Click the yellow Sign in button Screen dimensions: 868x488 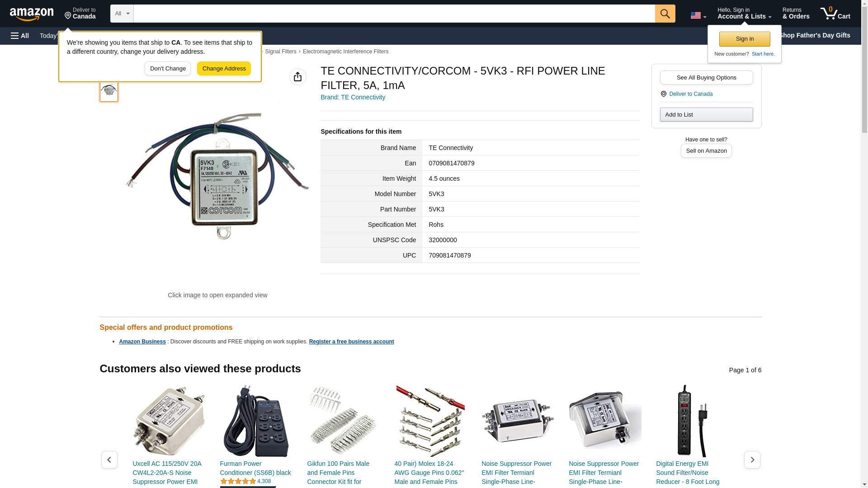(744, 39)
